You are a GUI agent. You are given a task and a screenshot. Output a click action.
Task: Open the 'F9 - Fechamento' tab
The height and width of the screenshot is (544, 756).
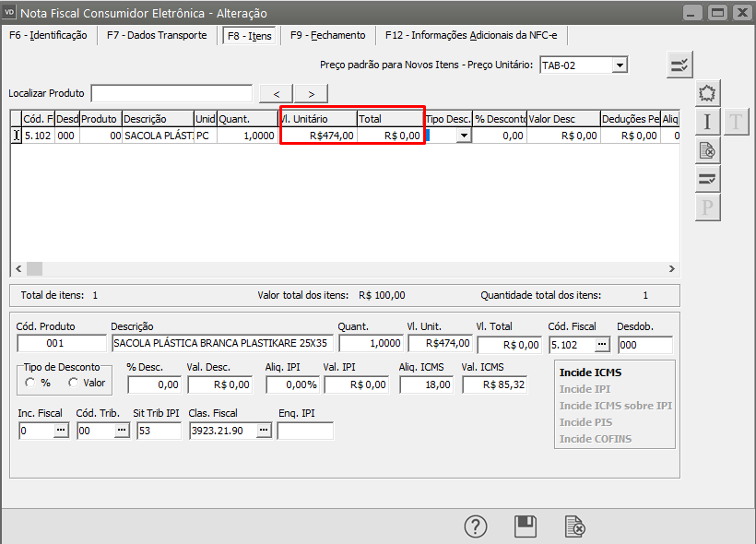tap(327, 35)
